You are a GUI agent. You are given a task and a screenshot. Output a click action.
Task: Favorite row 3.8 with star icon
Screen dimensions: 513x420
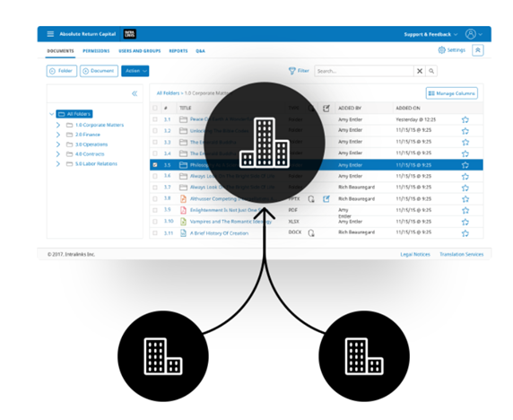click(465, 199)
